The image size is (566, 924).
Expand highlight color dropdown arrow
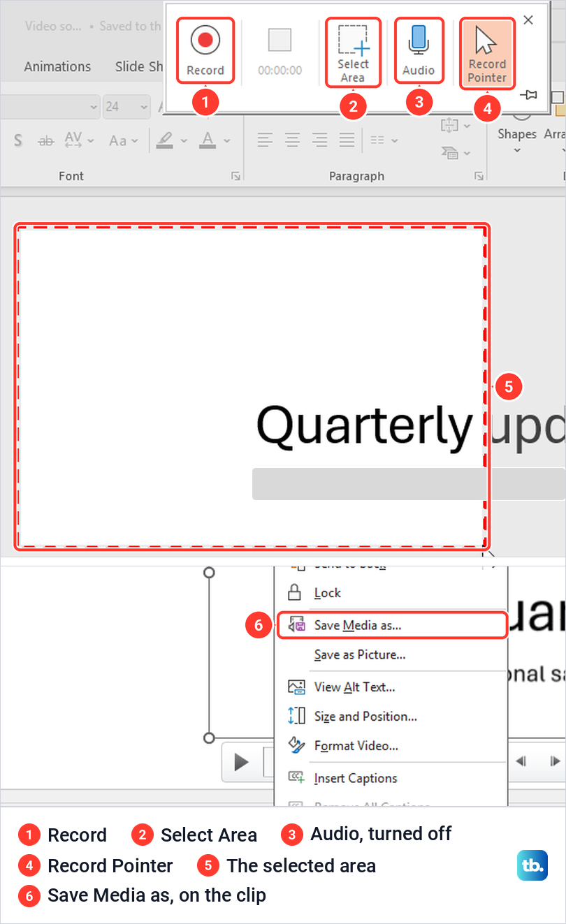(x=184, y=140)
